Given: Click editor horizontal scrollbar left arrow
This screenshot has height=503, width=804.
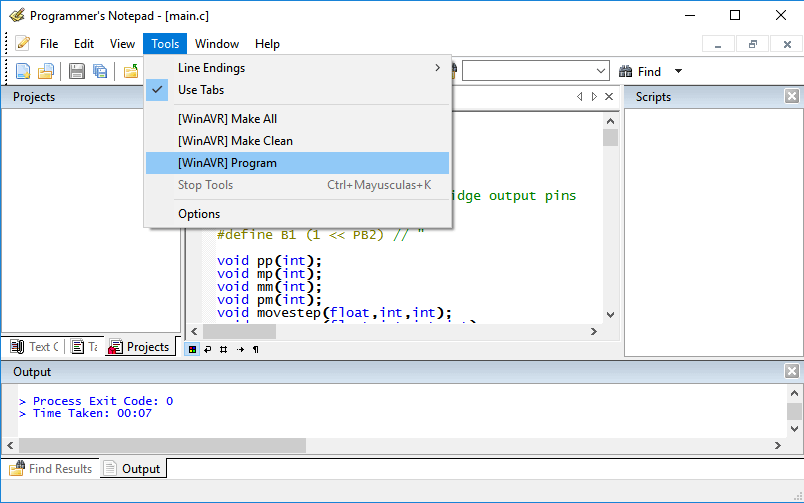Looking at the screenshot, I should pos(194,332).
